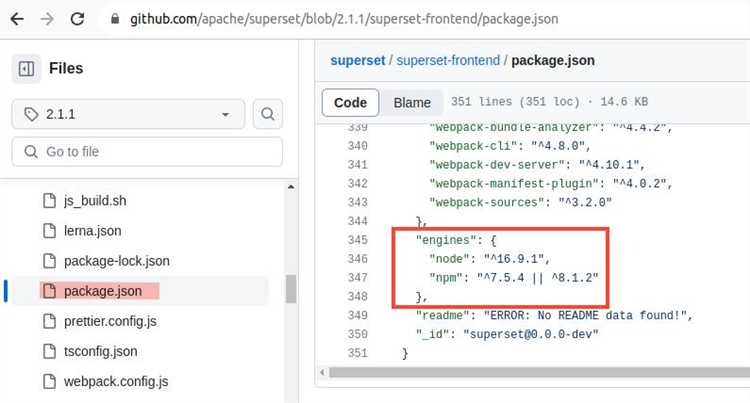
Task: Open the superset-frontend breadcrumb link
Action: click(x=448, y=61)
